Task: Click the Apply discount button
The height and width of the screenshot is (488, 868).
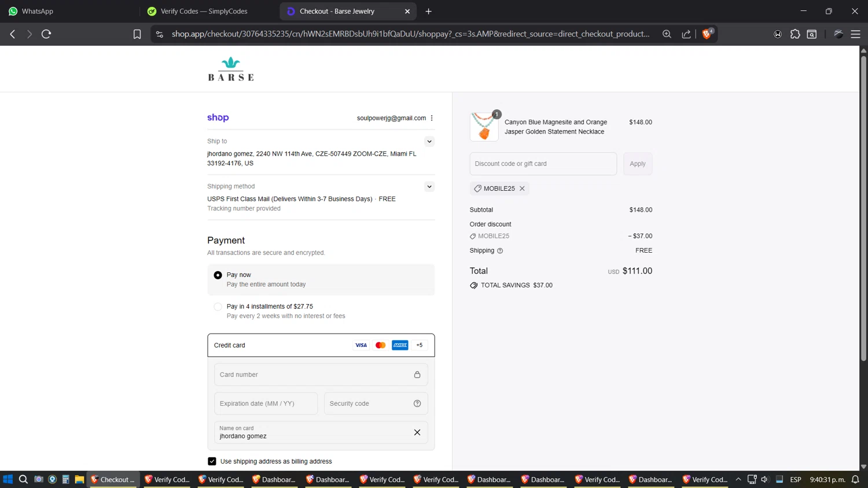Action: click(x=638, y=164)
